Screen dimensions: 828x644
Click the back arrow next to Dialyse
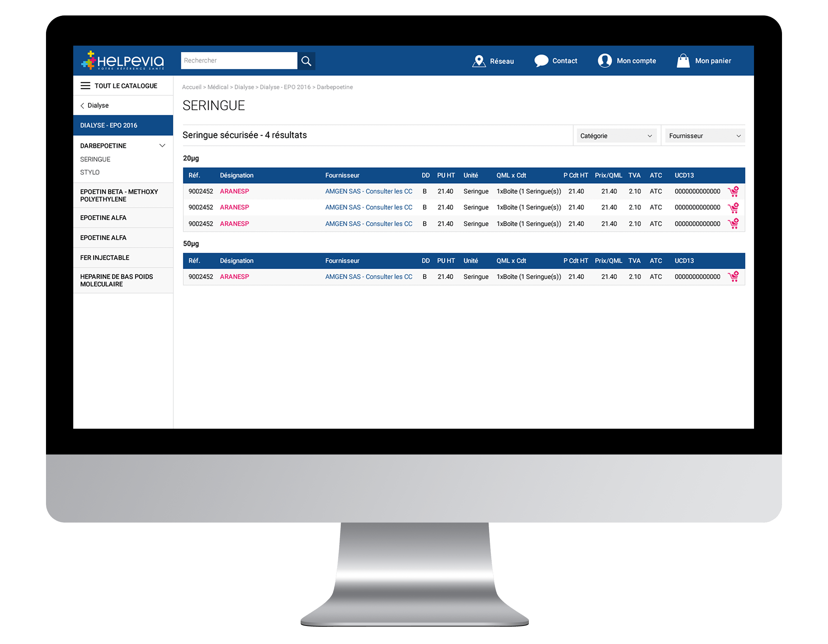point(82,106)
